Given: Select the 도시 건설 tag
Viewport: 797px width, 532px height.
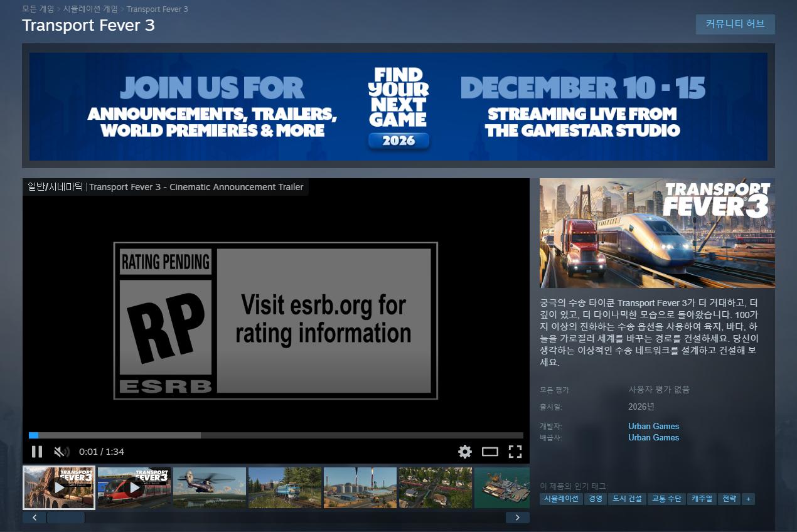Looking at the screenshot, I should [626, 499].
